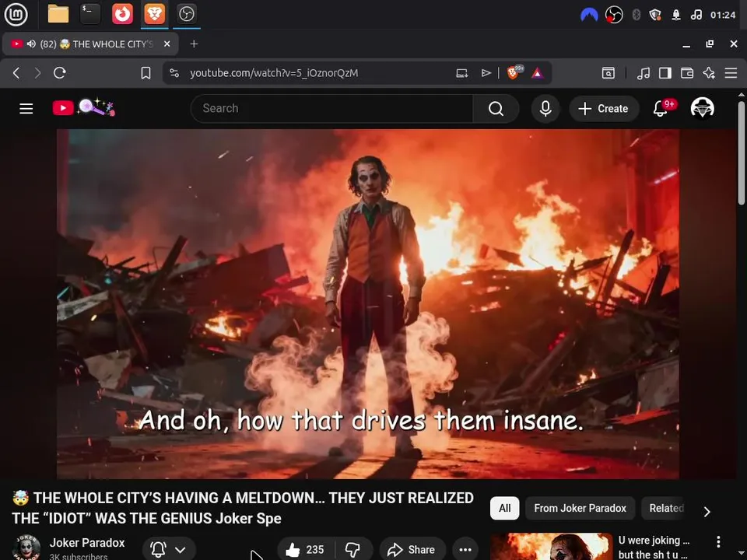This screenshot has height=560, width=747.
Task: Open the Linux Mint start menu
Action: pyautogui.click(x=16, y=14)
